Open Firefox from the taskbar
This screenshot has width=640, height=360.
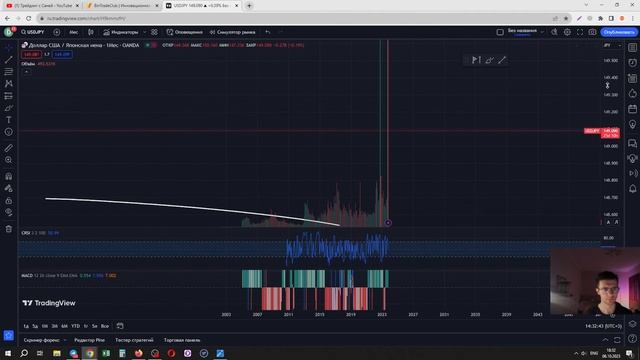138,353
